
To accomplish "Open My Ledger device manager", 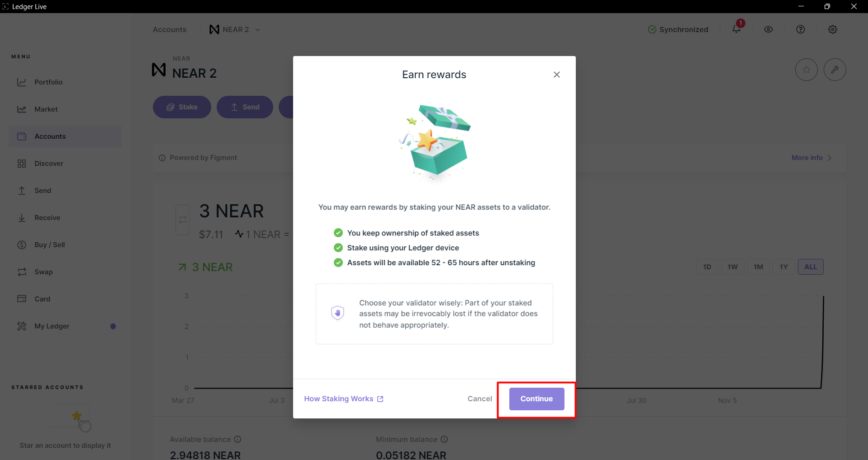I will (52, 326).
